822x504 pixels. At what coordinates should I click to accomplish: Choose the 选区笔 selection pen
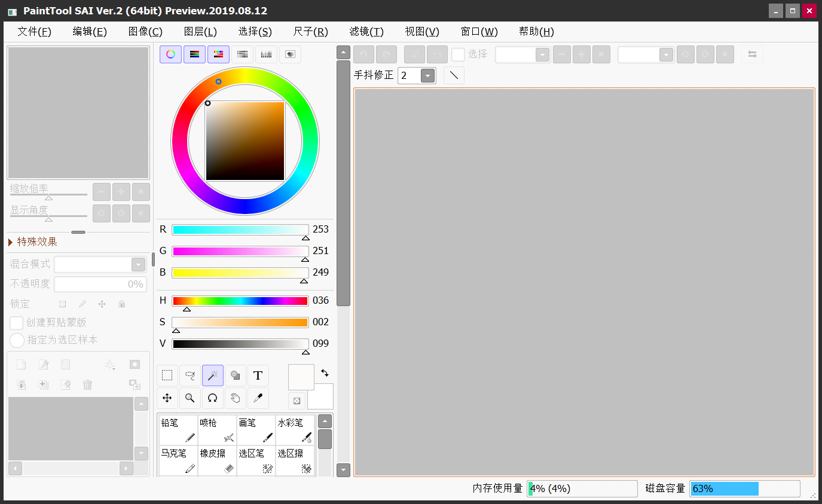click(x=256, y=461)
